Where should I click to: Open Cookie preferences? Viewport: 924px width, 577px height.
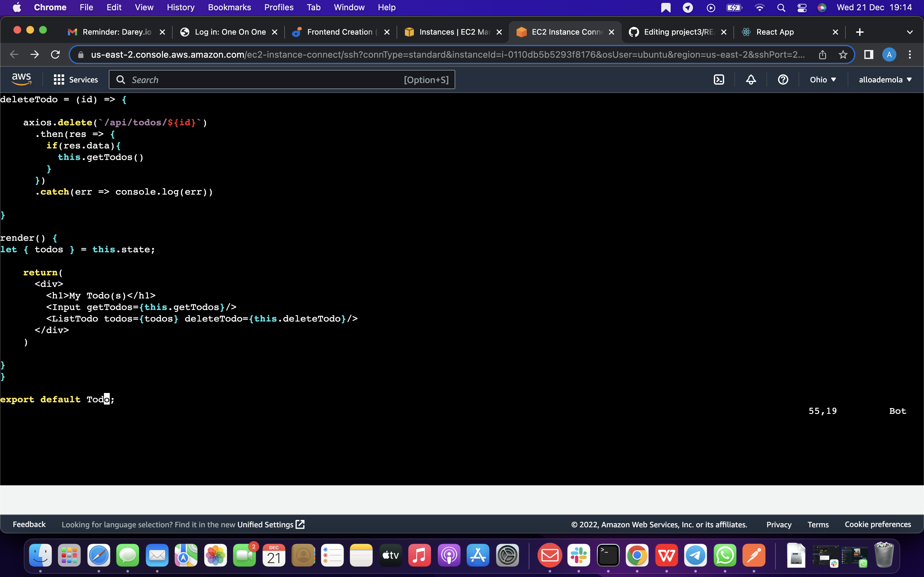(877, 524)
